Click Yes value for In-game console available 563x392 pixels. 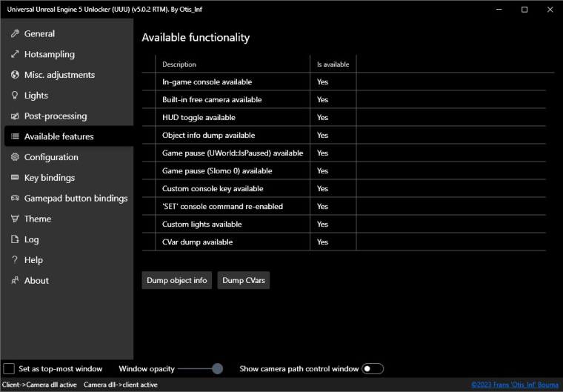(322, 82)
